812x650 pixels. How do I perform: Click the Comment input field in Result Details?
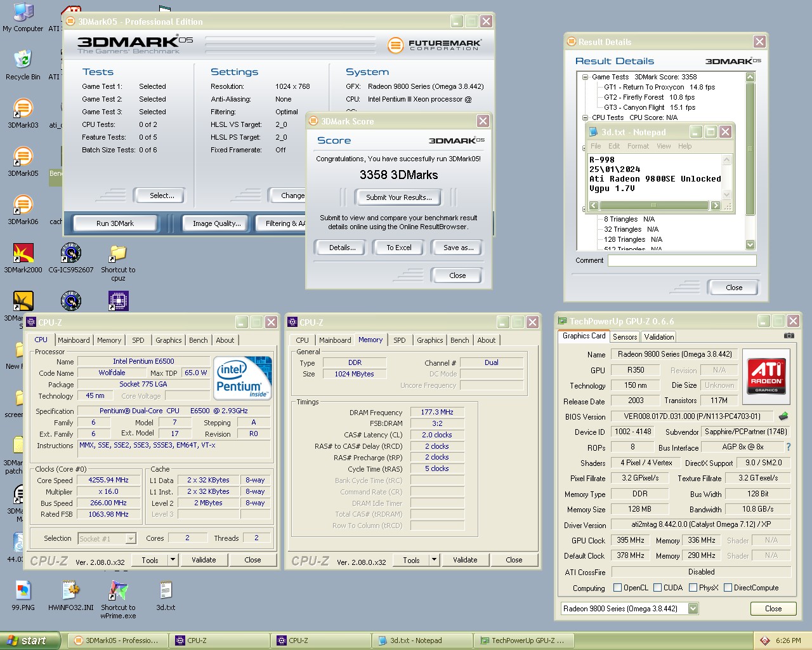click(682, 260)
